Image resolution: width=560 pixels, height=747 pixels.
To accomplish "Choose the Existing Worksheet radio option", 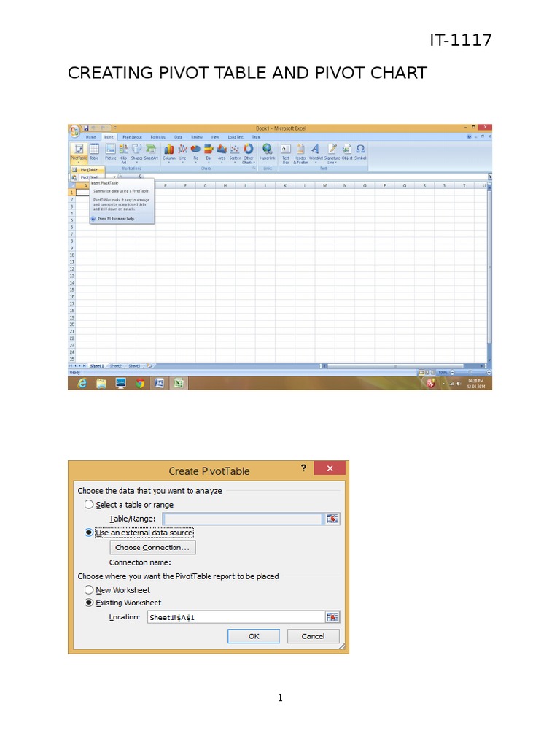I will [88, 603].
